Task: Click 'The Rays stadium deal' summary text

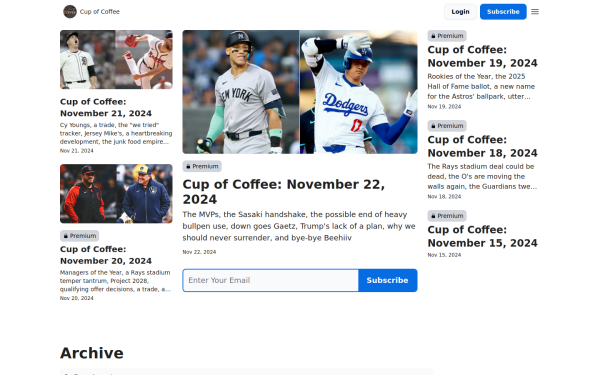Action: pyautogui.click(x=482, y=176)
